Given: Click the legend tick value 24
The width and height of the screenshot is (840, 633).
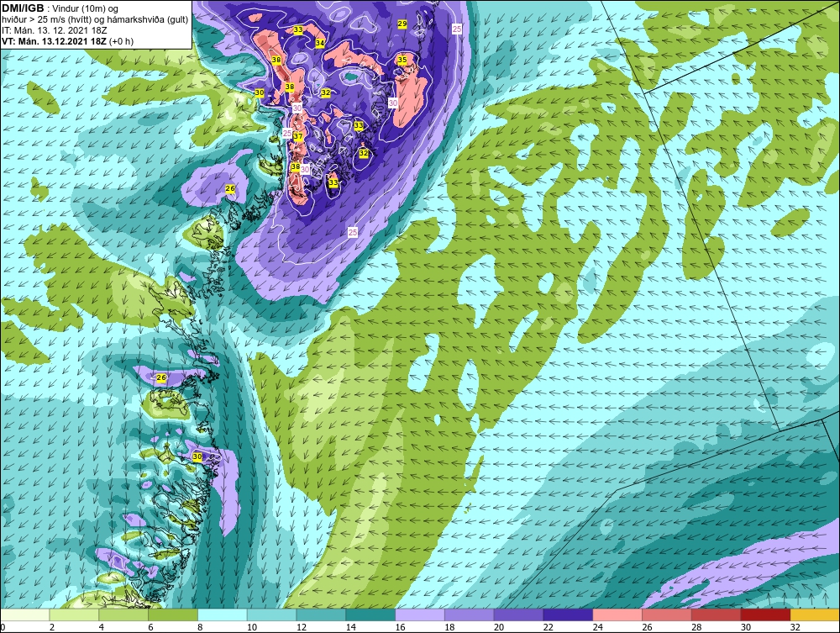Looking at the screenshot, I should click(597, 627).
